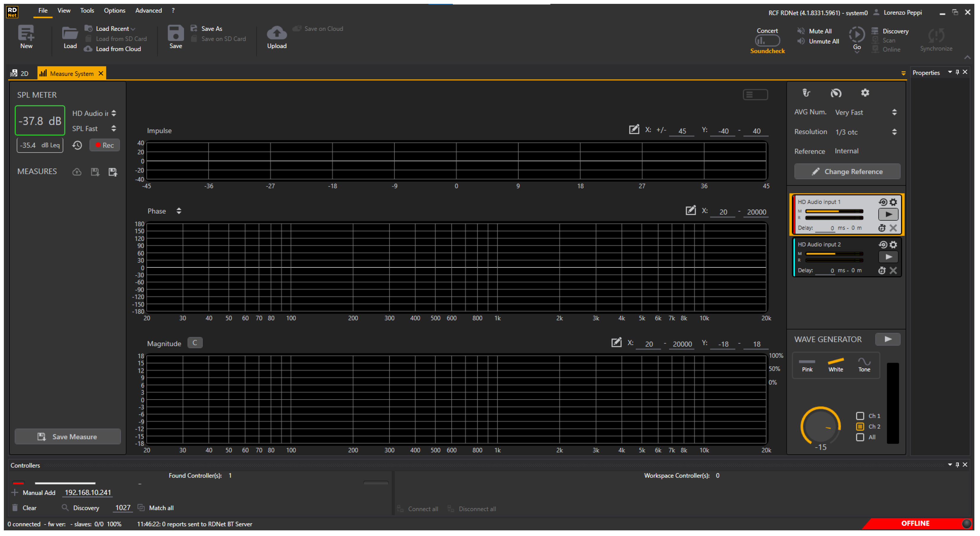This screenshot has width=980, height=536.
Task: Click the microphone calibration icon
Action: (806, 93)
